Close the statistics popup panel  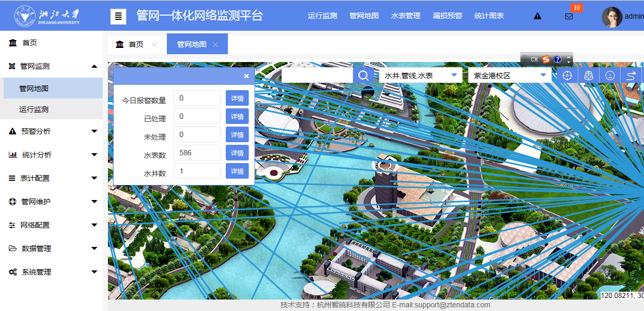(247, 76)
